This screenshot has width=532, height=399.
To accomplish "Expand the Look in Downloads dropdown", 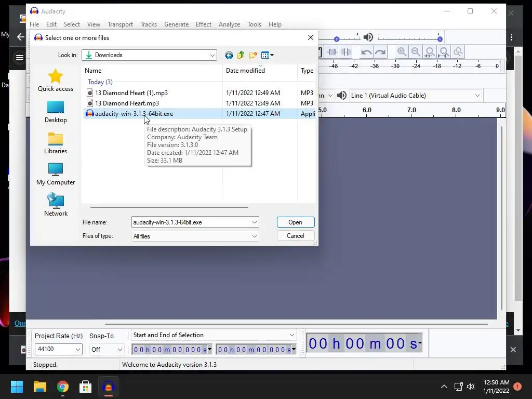I will click(x=212, y=55).
